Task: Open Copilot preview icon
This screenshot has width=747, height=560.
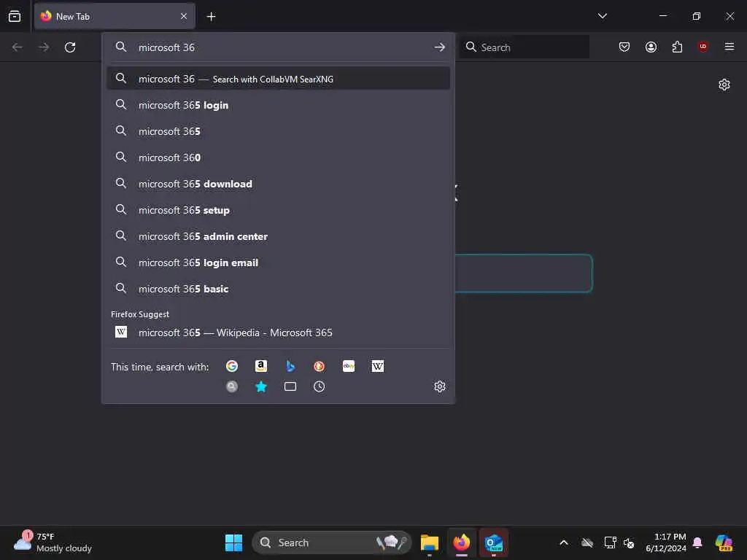Action: [724, 542]
